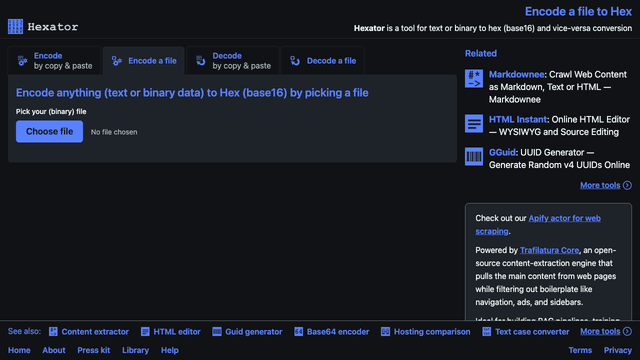Click the Content extractor icon in footer
The image size is (640, 360).
[x=53, y=332]
